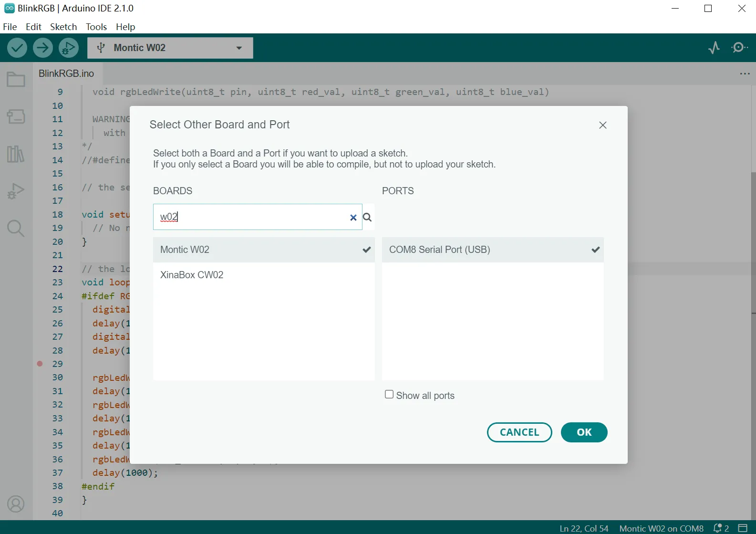This screenshot has height=534, width=756.
Task: Open the Serial Monitor icon
Action: click(x=739, y=47)
